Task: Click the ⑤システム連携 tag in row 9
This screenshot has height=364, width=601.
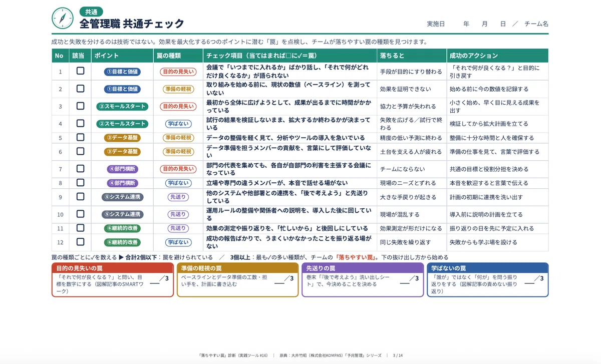Action: pyautogui.click(x=122, y=197)
